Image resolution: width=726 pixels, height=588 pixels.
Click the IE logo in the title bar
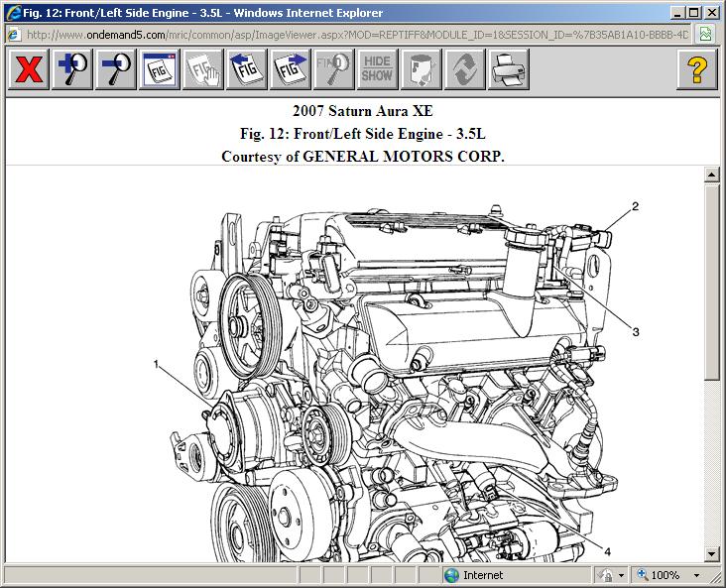14,13
